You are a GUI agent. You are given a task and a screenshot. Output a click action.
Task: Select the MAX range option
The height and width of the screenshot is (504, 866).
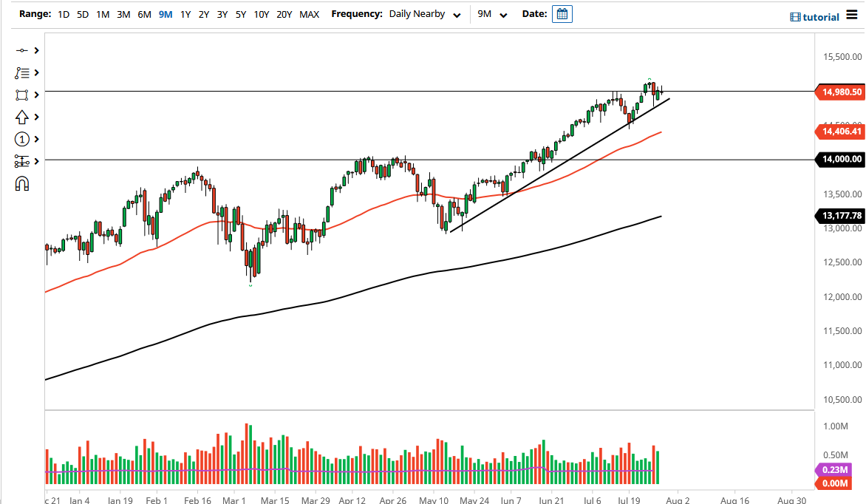click(x=310, y=13)
